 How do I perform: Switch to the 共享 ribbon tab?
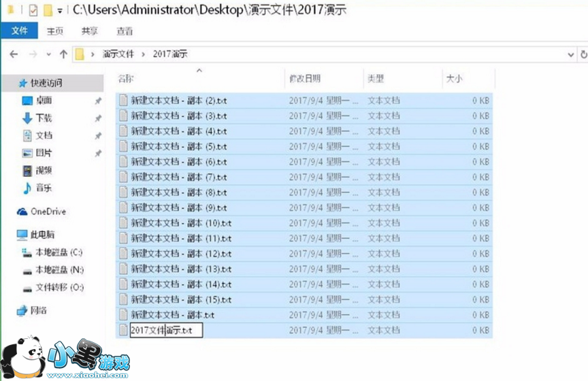click(90, 31)
